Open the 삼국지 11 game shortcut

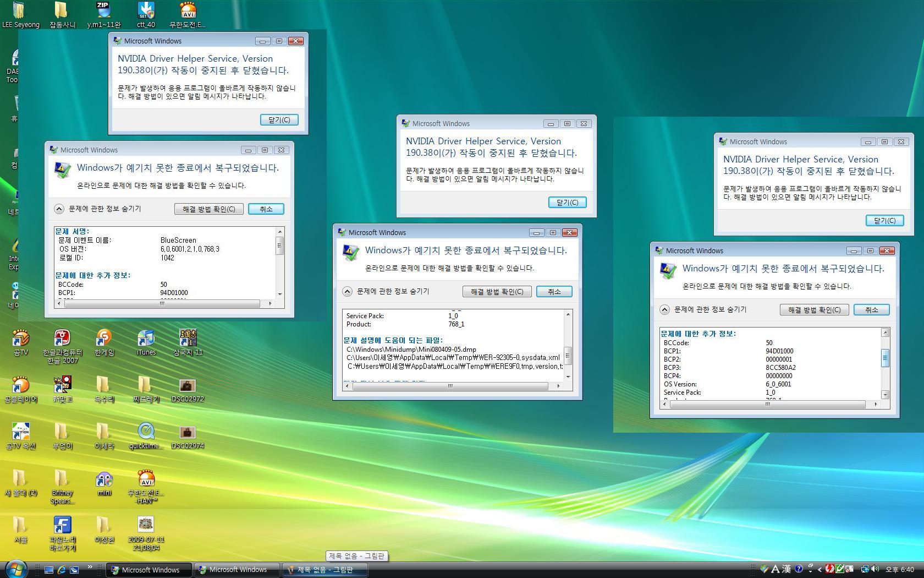[x=188, y=342]
